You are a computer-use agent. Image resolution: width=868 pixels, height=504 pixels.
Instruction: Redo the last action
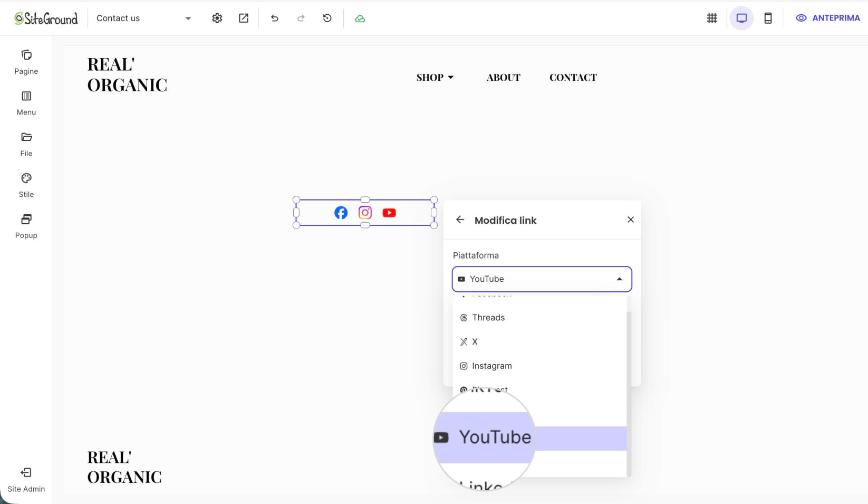click(301, 18)
